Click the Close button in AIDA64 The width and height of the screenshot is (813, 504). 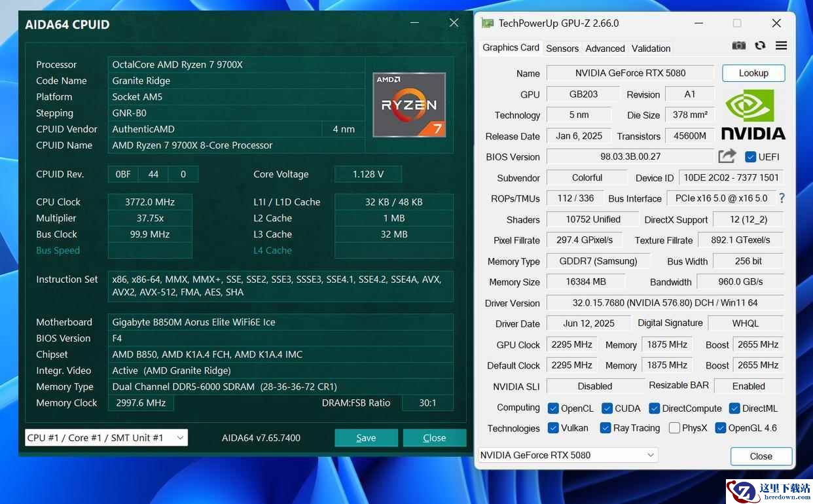(435, 438)
